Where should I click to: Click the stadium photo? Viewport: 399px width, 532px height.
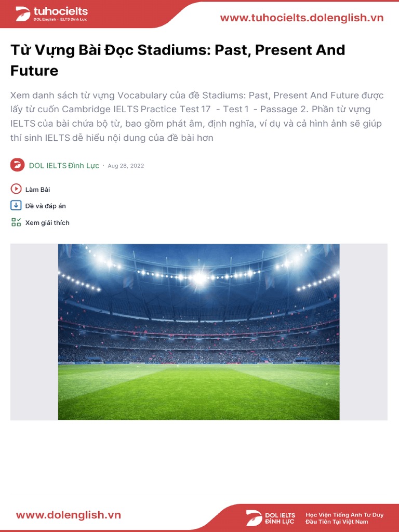pos(198,331)
